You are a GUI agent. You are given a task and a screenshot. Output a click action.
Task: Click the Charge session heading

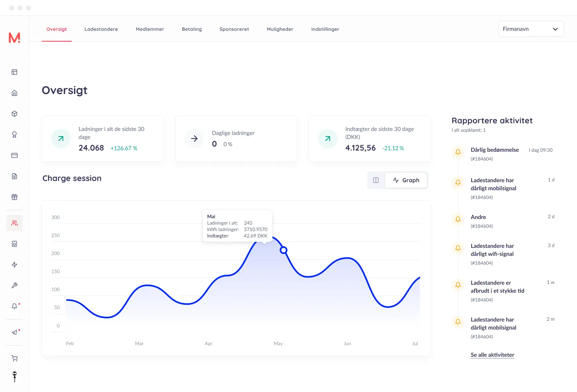point(72,178)
